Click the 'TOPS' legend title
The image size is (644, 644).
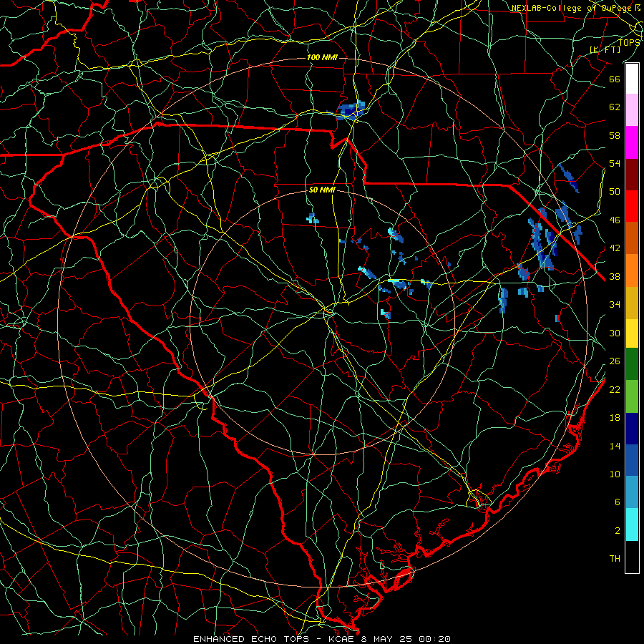[629, 42]
